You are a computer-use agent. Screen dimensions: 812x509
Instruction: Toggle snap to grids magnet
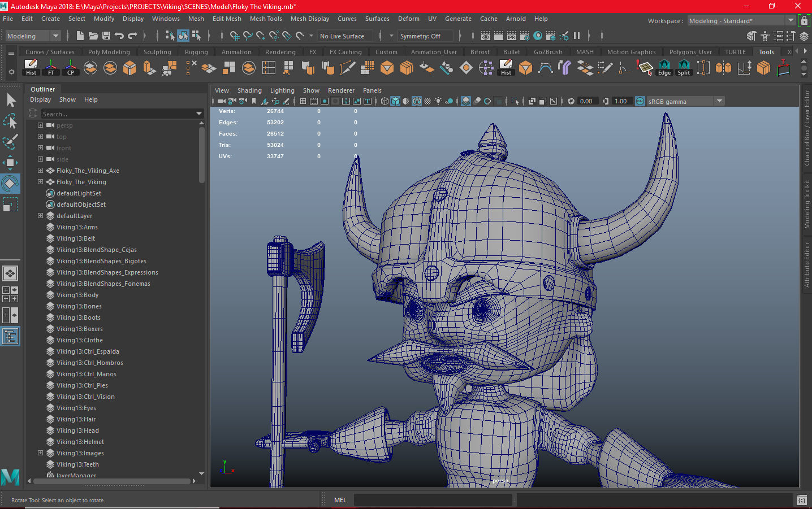(x=234, y=36)
